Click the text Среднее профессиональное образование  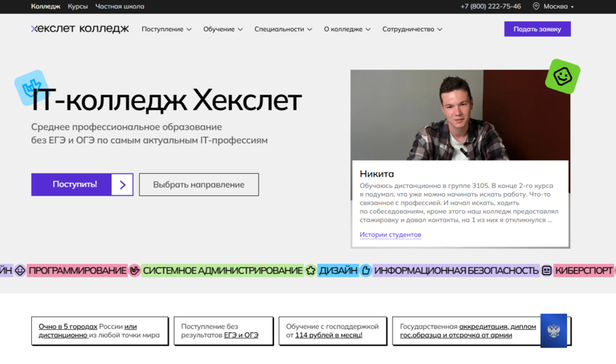click(127, 127)
